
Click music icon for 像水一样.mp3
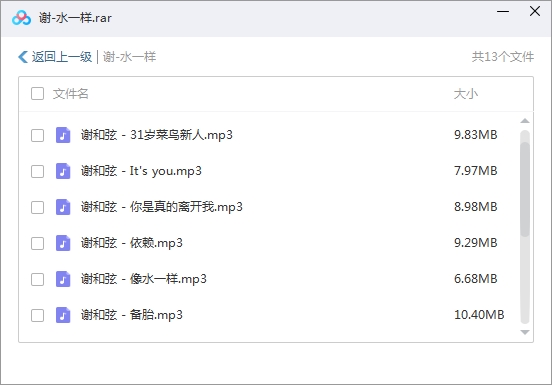pos(63,279)
